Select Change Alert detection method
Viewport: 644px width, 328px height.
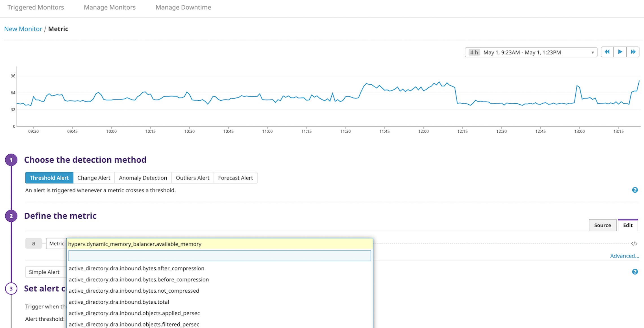pyautogui.click(x=94, y=178)
